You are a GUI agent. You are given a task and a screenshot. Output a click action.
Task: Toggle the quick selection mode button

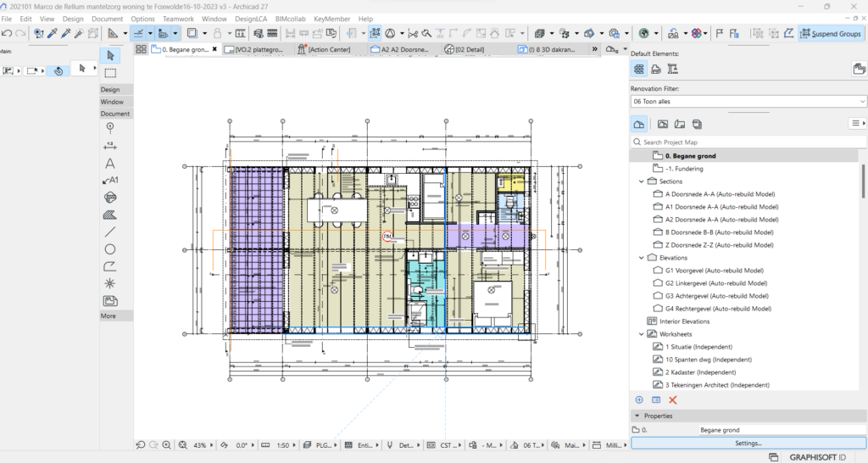point(58,70)
